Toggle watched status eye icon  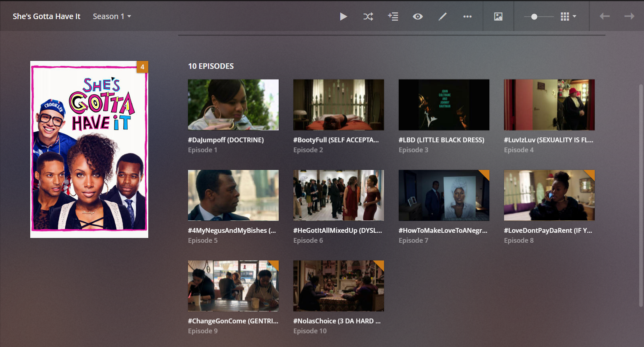click(417, 16)
